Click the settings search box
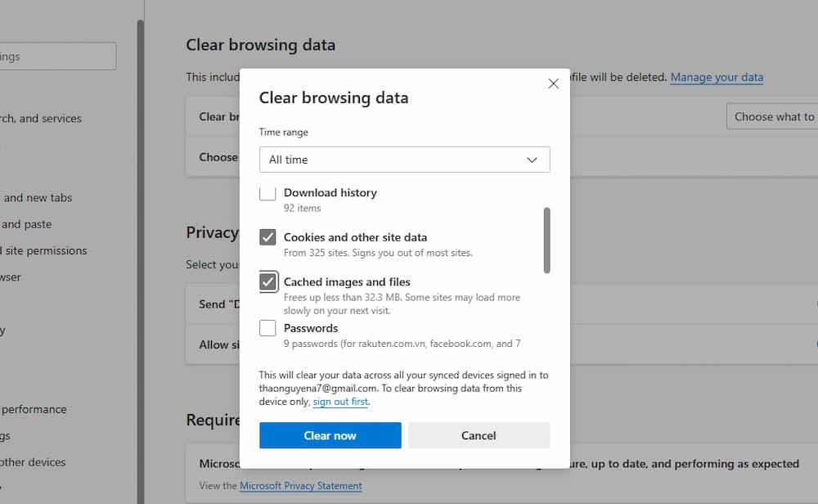The height and width of the screenshot is (504, 818). click(x=57, y=56)
